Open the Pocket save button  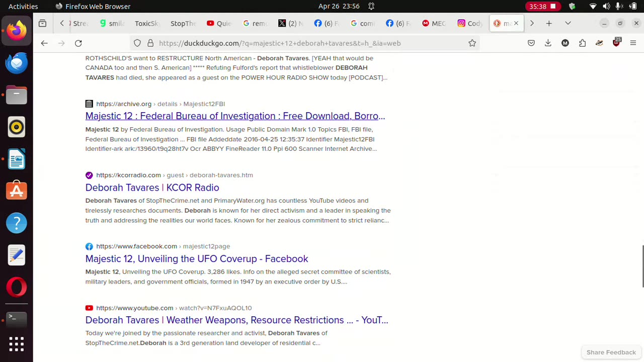[531, 43]
